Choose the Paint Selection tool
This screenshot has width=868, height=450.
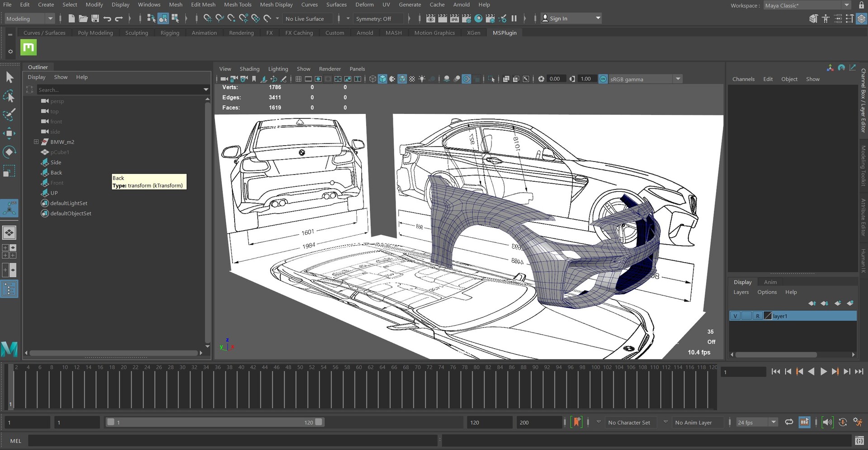(9, 114)
